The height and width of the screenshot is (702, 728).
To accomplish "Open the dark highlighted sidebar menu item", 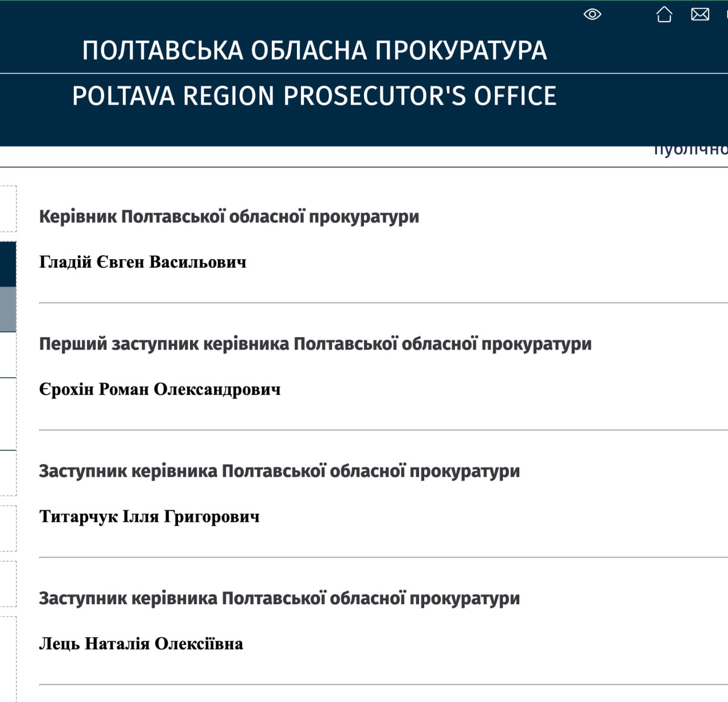I will [x=8, y=264].
